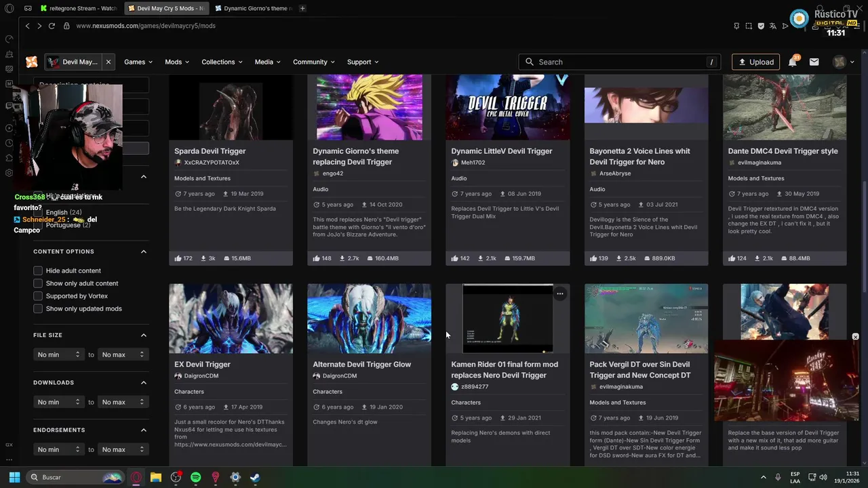Collapse the Downloads filter section

tap(144, 382)
